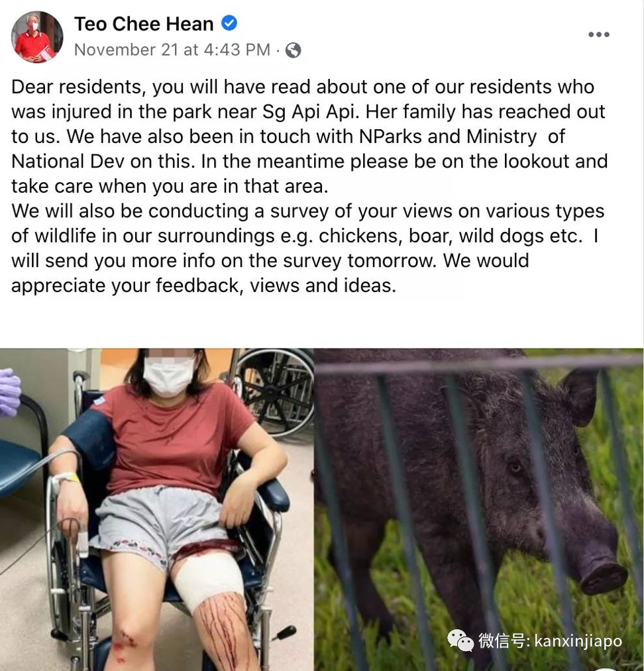Click the 'Dear residents' opening line

(x=303, y=87)
